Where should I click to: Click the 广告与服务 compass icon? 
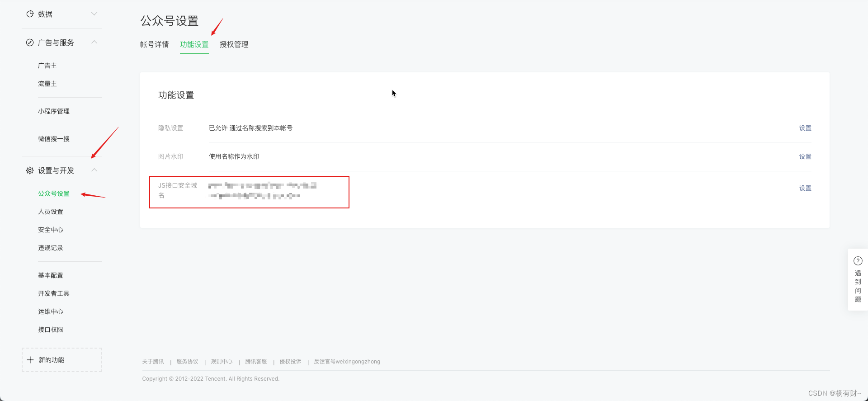[30, 42]
